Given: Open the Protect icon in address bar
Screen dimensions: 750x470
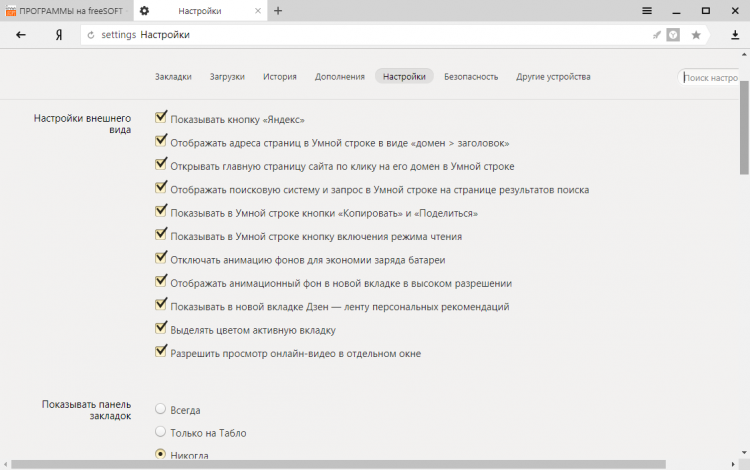Looking at the screenshot, I should (x=674, y=35).
